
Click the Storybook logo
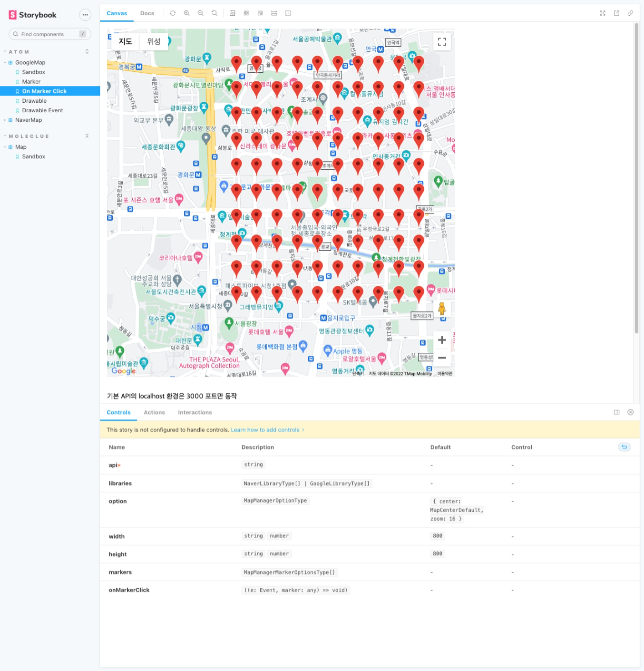pyautogui.click(x=32, y=15)
